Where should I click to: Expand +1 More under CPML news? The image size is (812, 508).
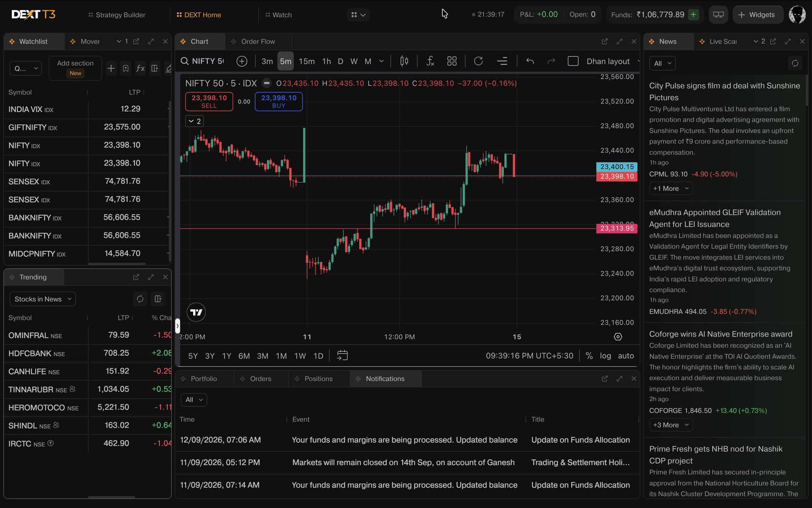[671, 188]
